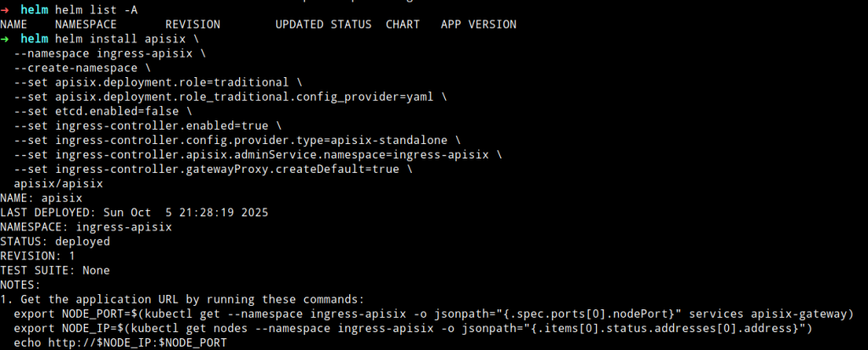Click the 'provider.type=apisix-standalone' line

click(237, 140)
